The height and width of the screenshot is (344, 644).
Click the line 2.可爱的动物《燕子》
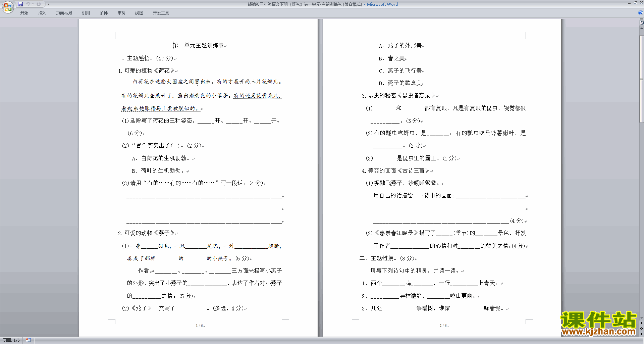[146, 233]
